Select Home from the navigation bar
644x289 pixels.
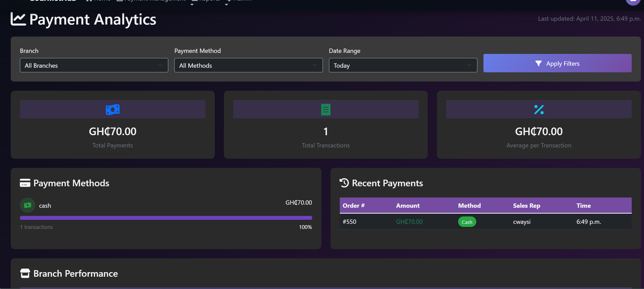pos(102,1)
